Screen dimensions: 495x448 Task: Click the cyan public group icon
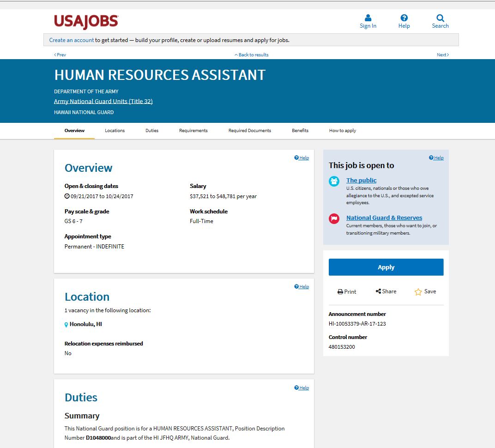pos(334,181)
